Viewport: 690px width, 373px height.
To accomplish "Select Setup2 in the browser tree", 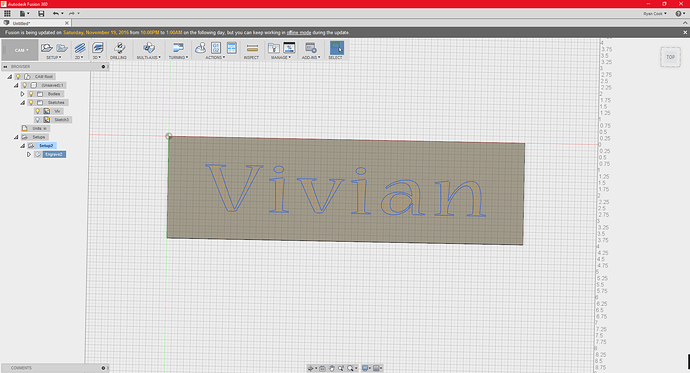I will [46, 146].
